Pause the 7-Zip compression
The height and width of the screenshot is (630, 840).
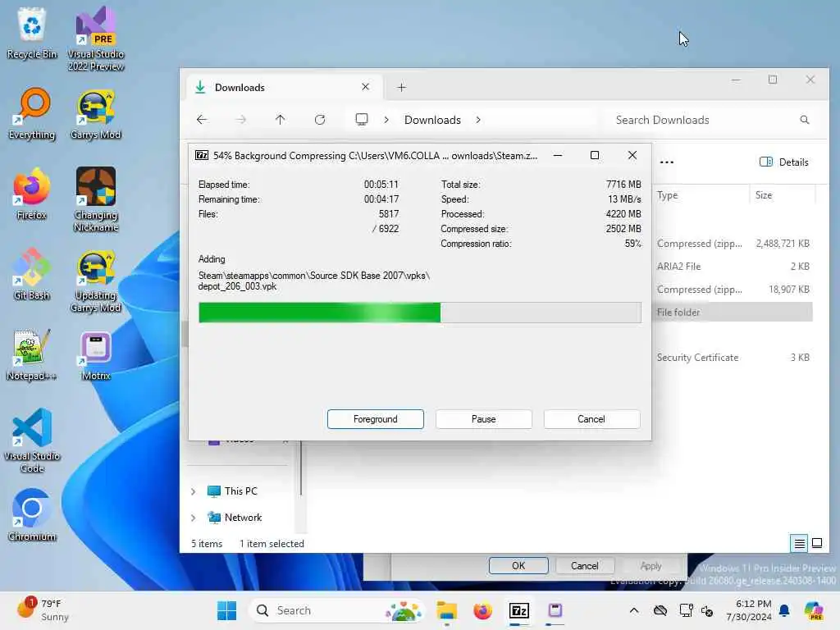point(484,419)
